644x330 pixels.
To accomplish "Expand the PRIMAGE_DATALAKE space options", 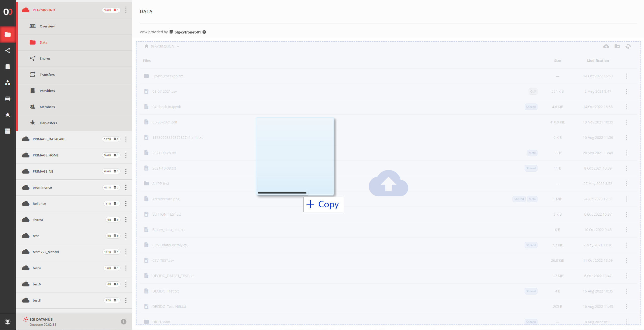I will (x=126, y=139).
